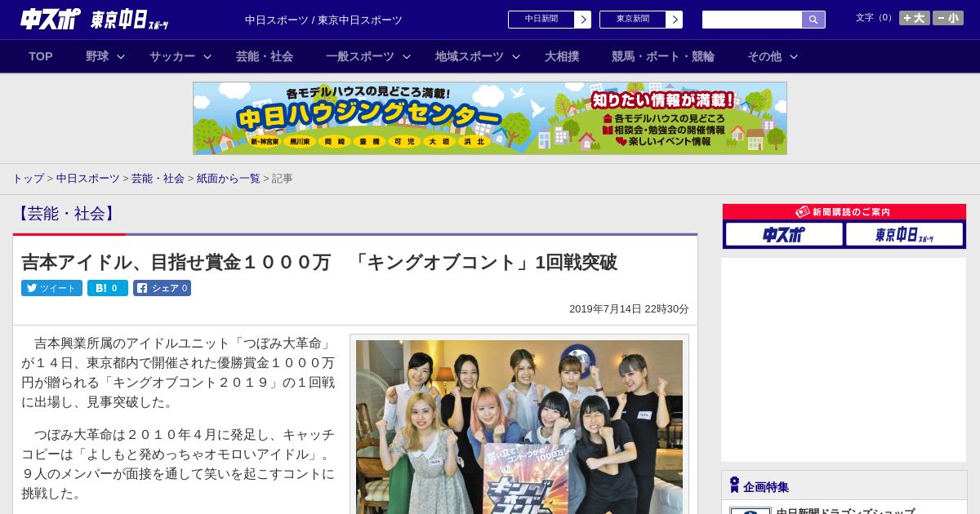Expand the その他 dropdown chevron
Image resolution: width=980 pixels, height=514 pixels.
click(x=794, y=56)
